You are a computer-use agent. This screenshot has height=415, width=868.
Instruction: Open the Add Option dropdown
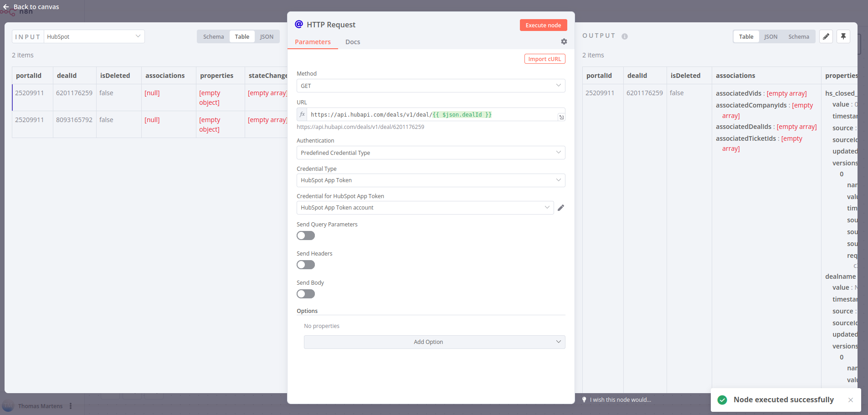coord(435,342)
